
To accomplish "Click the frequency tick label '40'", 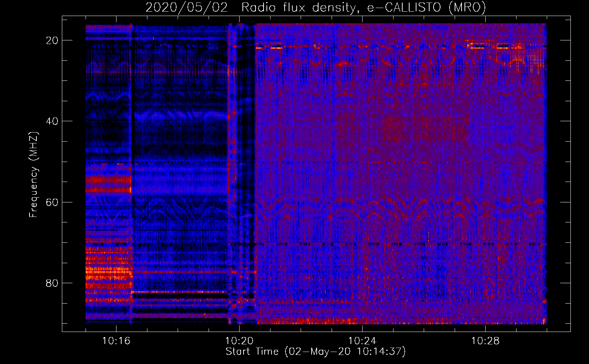I will [x=52, y=121].
